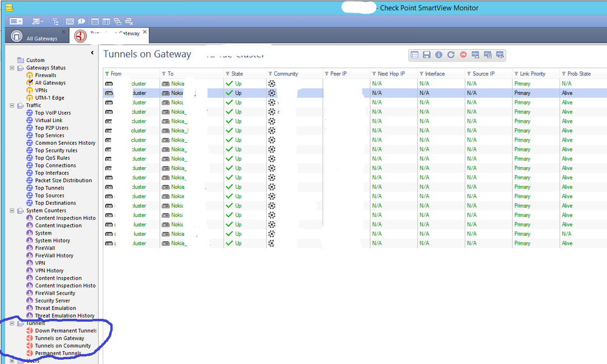Screen dimensions: 607x364
Task: Open view properties list icon in results toolbar
Action: 414,55
